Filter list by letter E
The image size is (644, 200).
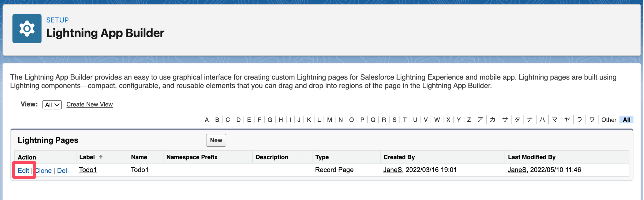point(249,120)
